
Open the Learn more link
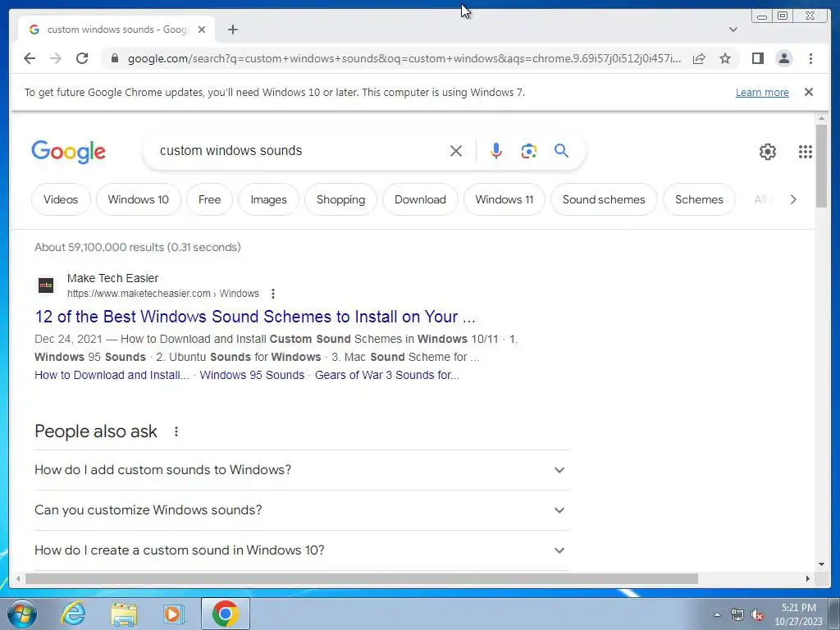762,92
